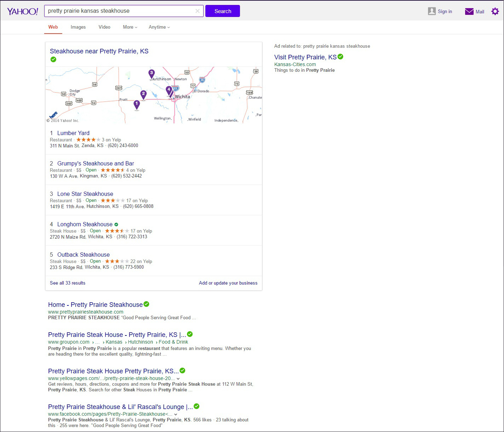Open See all 33 results link

[x=68, y=283]
